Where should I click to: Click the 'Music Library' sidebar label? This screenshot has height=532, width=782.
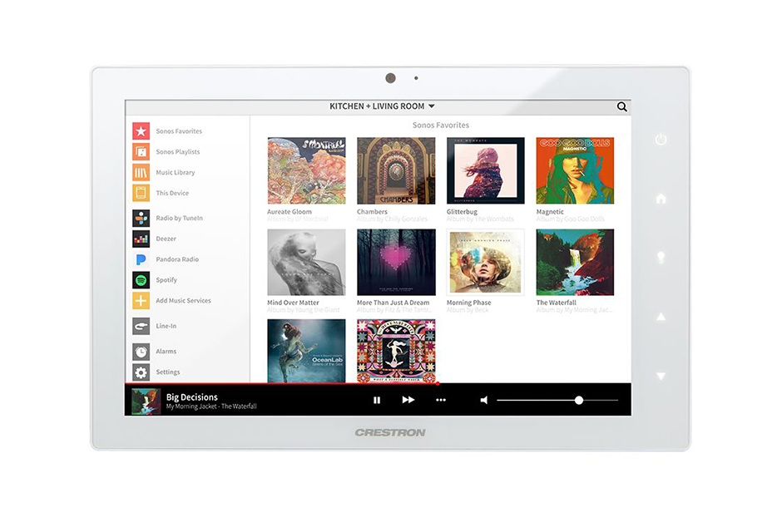pos(175,172)
